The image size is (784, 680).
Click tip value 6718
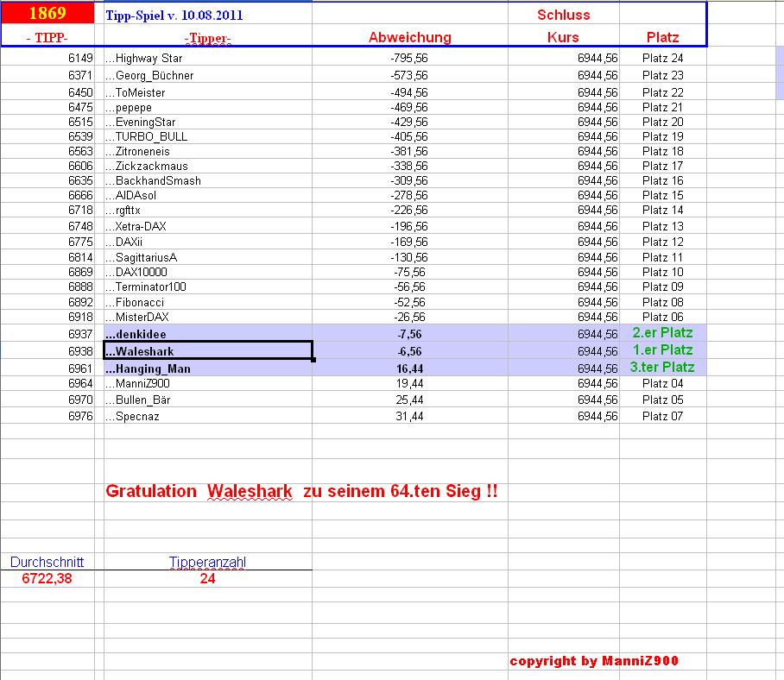click(80, 210)
